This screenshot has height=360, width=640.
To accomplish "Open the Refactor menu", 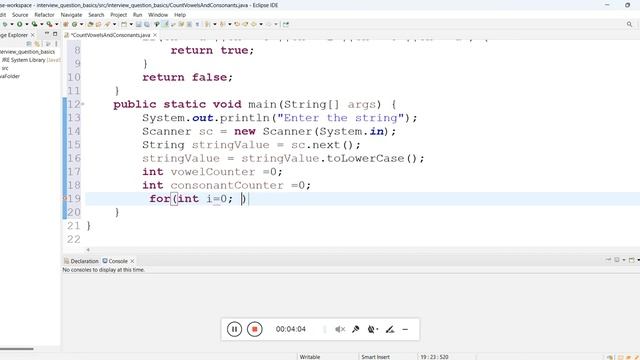I will click(44, 15).
